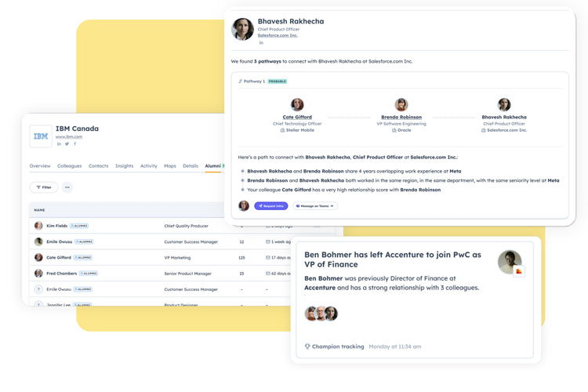Click the mail icon next to 17 days ago
588x392 pixels.
pos(268,258)
